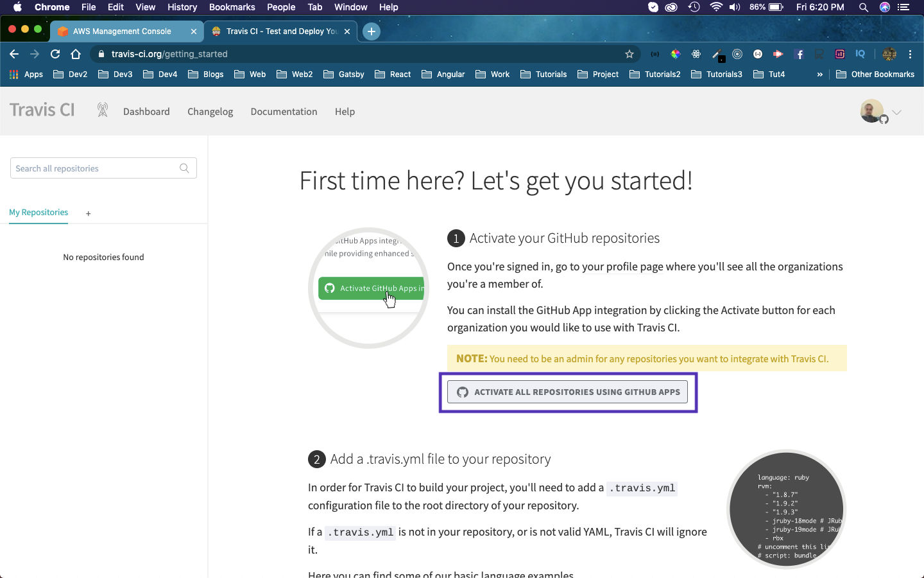Open the Other Bookmarks folder
Screen dimensions: 924x578
click(875, 74)
